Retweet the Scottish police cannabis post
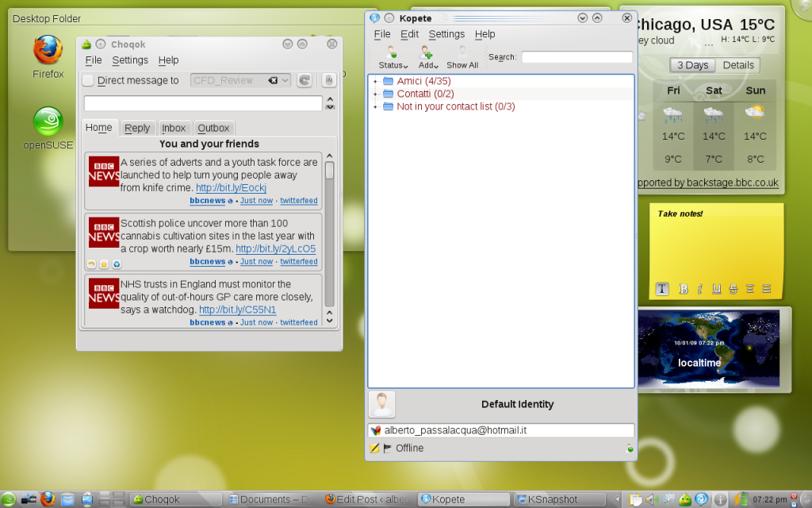 tap(117, 264)
